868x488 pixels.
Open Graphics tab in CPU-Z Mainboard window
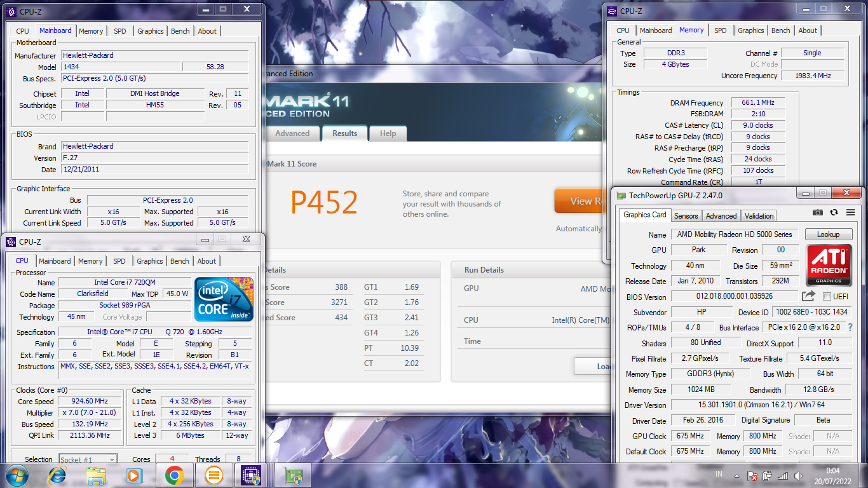[x=151, y=31]
